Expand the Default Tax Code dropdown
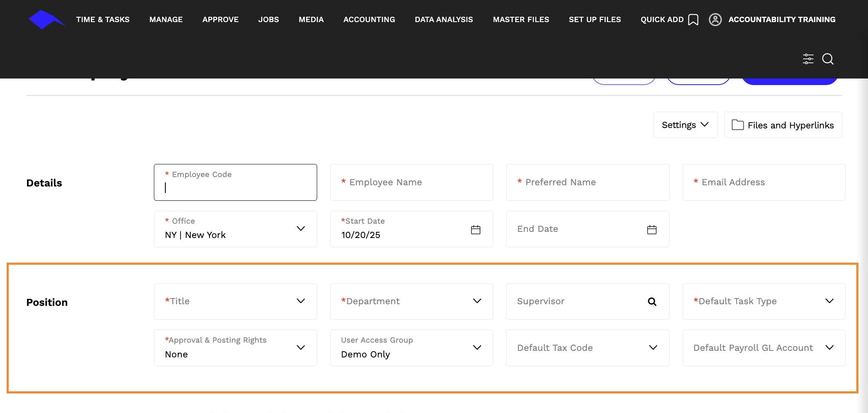The width and height of the screenshot is (868, 413). pos(588,348)
